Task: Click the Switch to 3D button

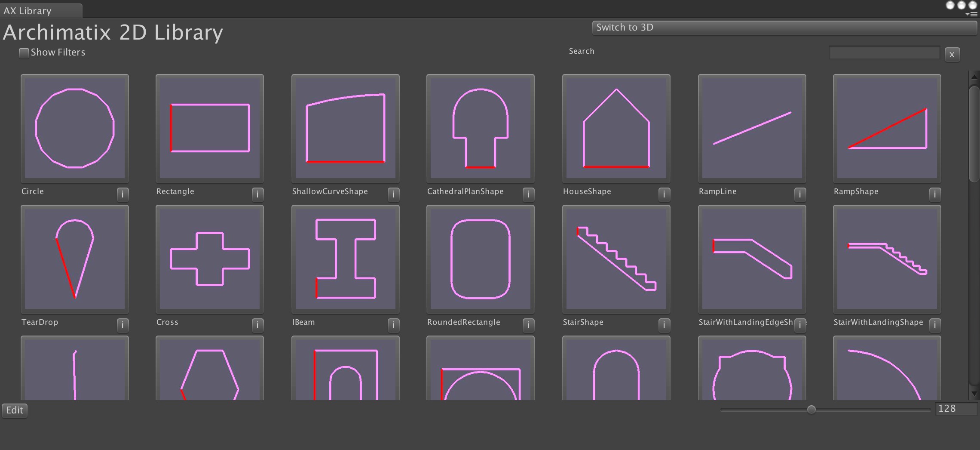Action: tap(784, 28)
